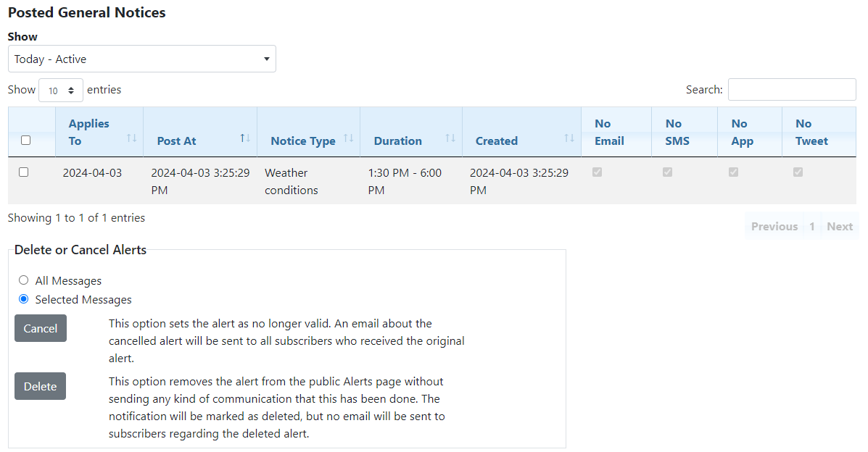Open the entries-per-page dropdown

61,91
